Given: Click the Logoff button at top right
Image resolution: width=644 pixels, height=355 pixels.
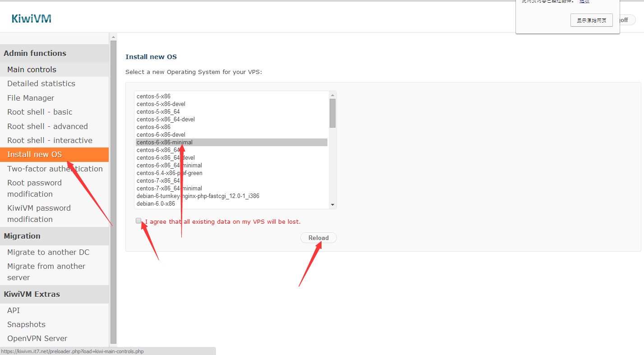Looking at the screenshot, I should coord(627,20).
